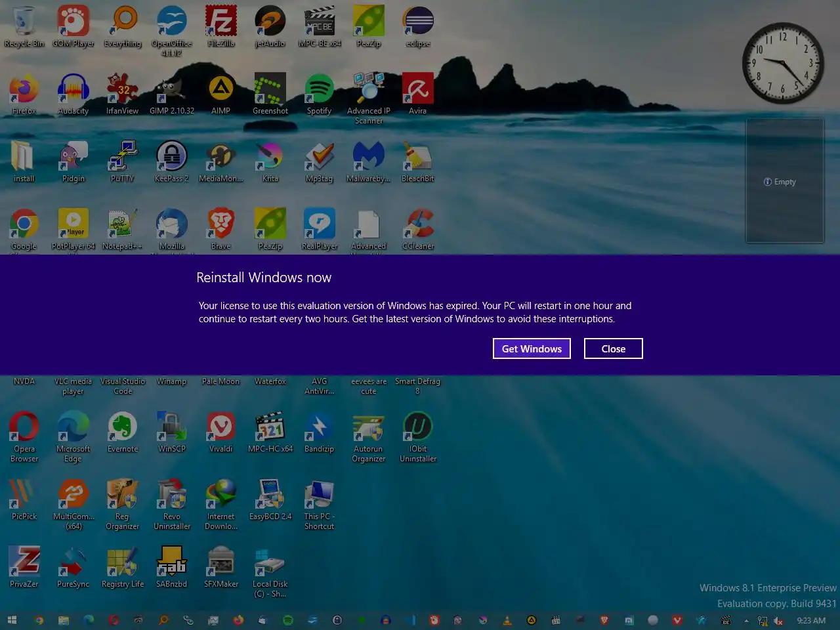
Task: Select the eclipse desktop shortcut
Action: (x=418, y=26)
